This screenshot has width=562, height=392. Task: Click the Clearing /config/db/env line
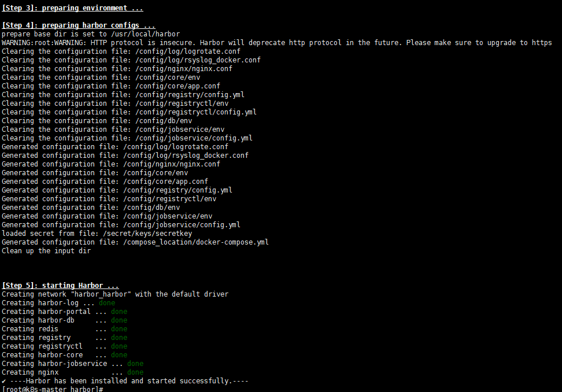pos(97,121)
